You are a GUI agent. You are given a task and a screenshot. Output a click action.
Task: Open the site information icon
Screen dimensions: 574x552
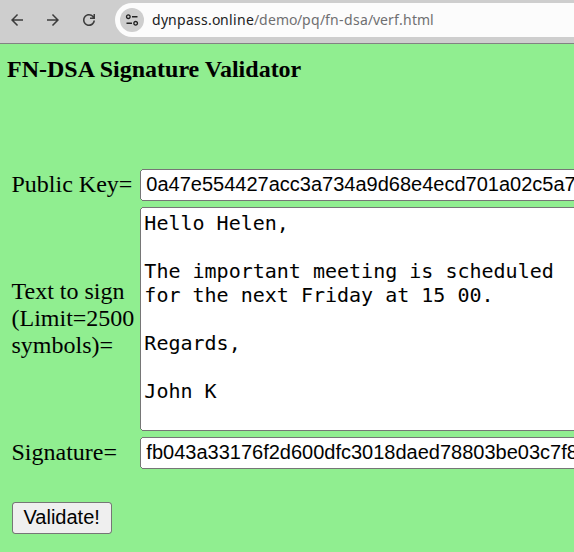point(132,20)
